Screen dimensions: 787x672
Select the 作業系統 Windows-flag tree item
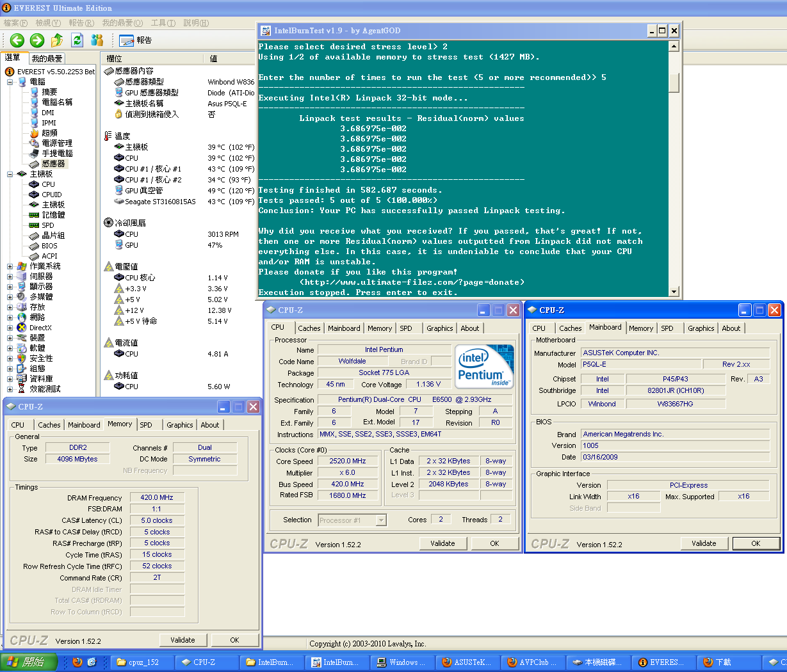coord(39,266)
